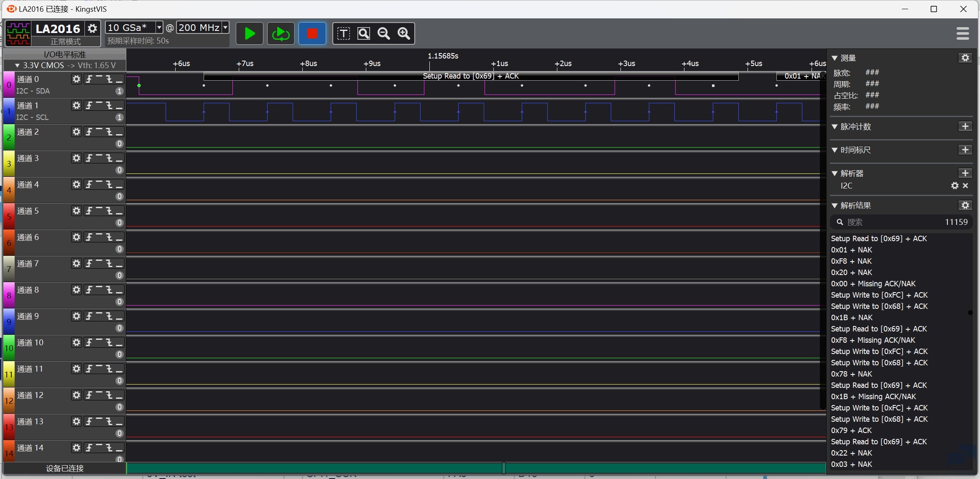Zoom in the waveform view
The image size is (980, 479).
(x=404, y=33)
